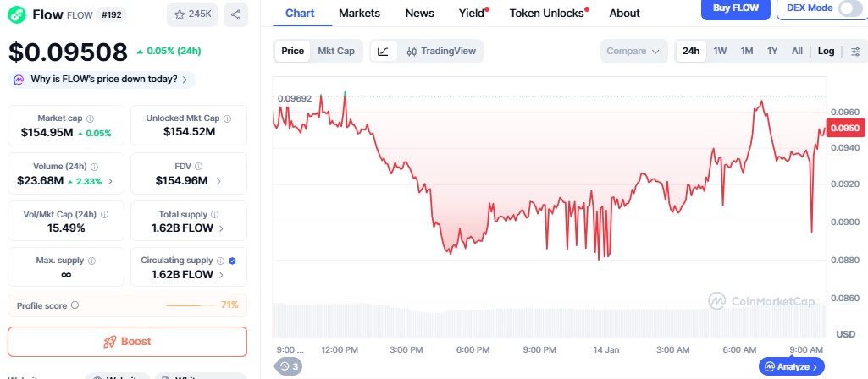
Task: Open the TradingView chart mode
Action: pyautogui.click(x=441, y=51)
